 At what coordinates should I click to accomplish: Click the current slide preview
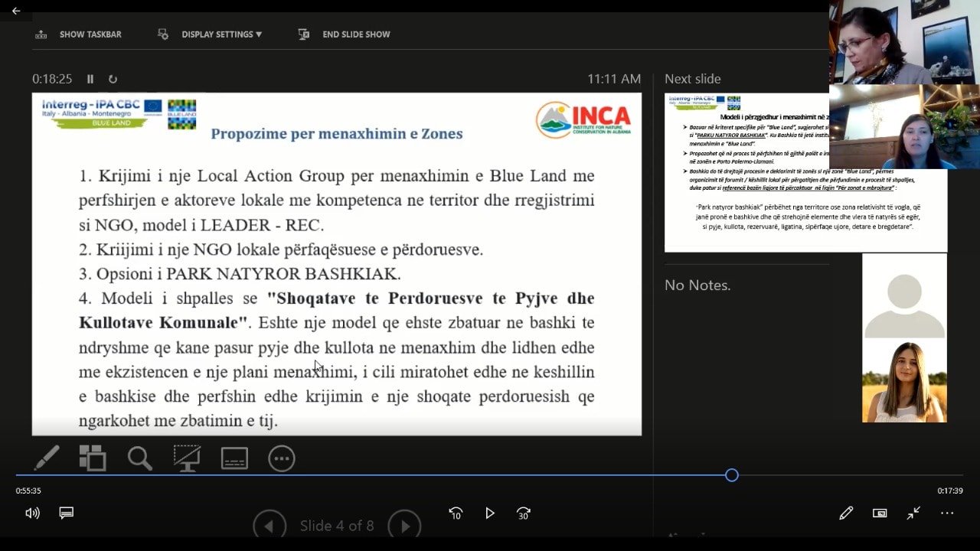pyautogui.click(x=337, y=264)
